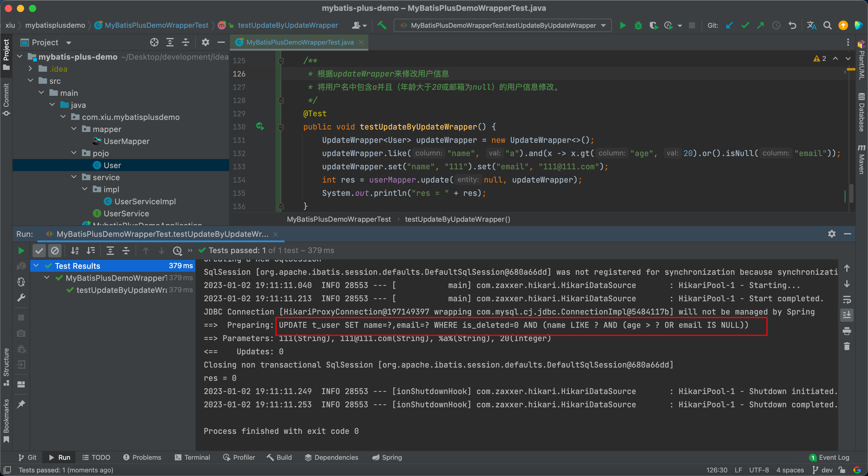Collapse the pojo package
The image size is (868, 476).
[x=74, y=153]
